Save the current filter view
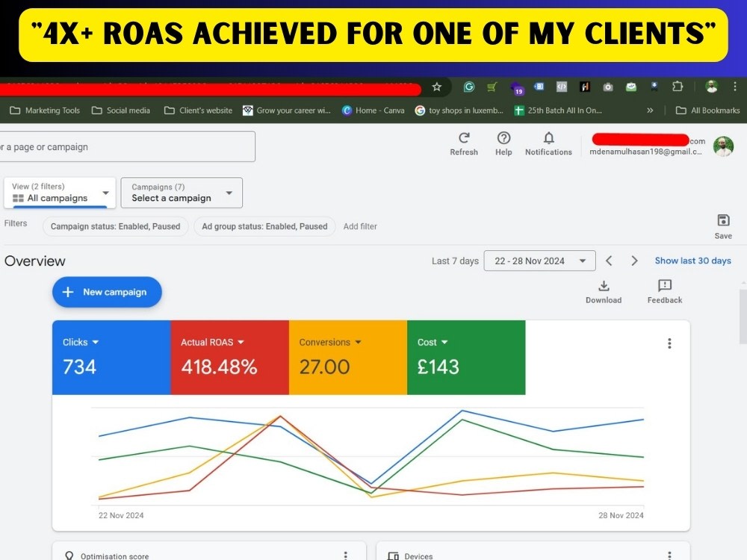 pyautogui.click(x=723, y=227)
